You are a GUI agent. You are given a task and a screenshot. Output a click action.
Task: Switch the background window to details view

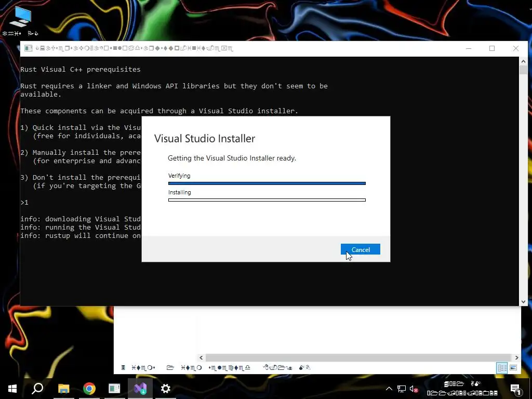point(502,368)
